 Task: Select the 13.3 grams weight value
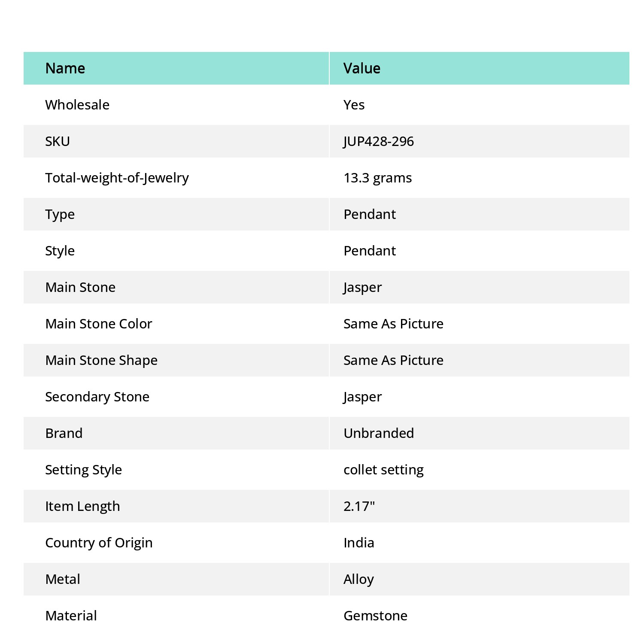click(377, 178)
